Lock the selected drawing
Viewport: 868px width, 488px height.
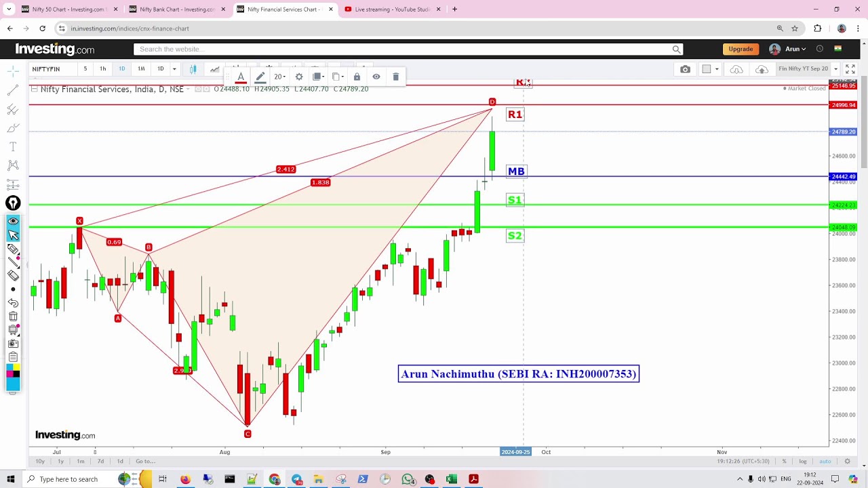click(x=357, y=77)
